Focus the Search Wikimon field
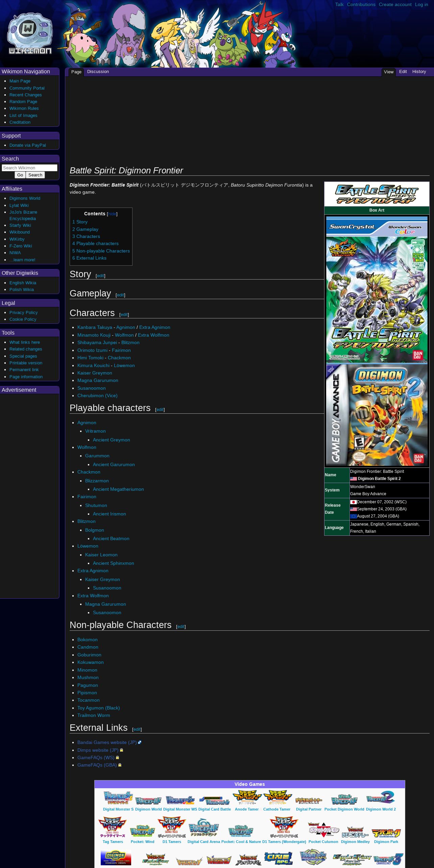 (x=29, y=168)
